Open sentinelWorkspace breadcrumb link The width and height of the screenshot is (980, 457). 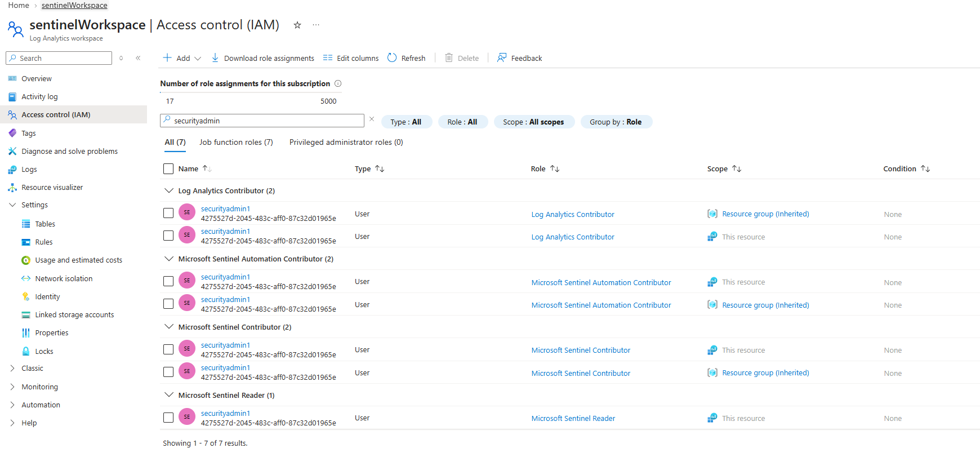74,5
